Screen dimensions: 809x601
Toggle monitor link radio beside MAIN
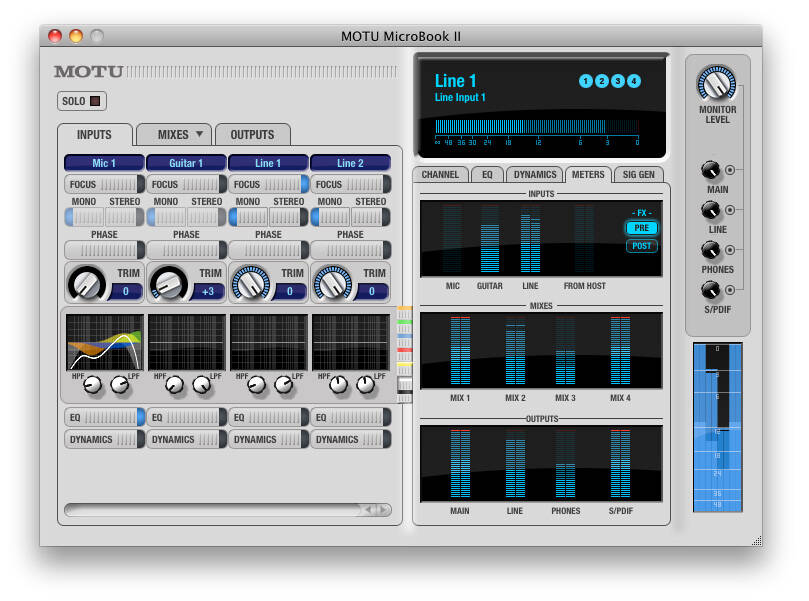coord(730,170)
